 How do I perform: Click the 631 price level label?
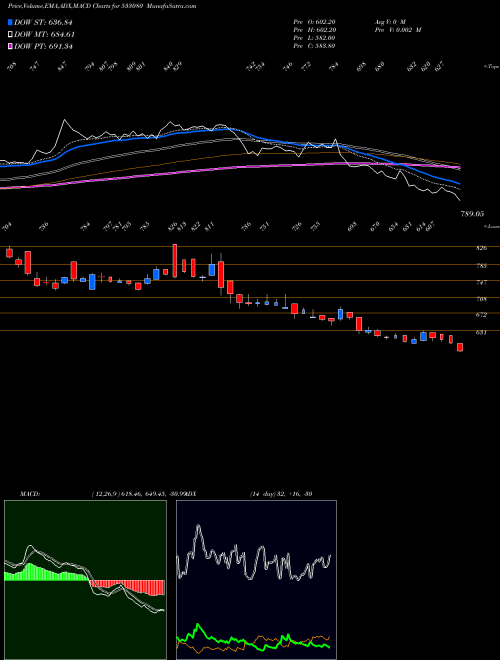pos(481,332)
